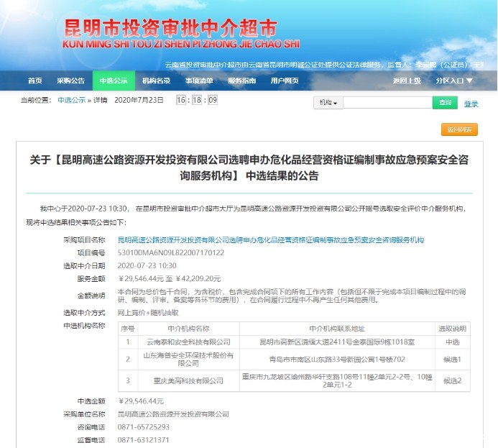Viewport: 498px width, 448px height.
Task: Select the 中选公示 navigation tab
Action: 114,81
